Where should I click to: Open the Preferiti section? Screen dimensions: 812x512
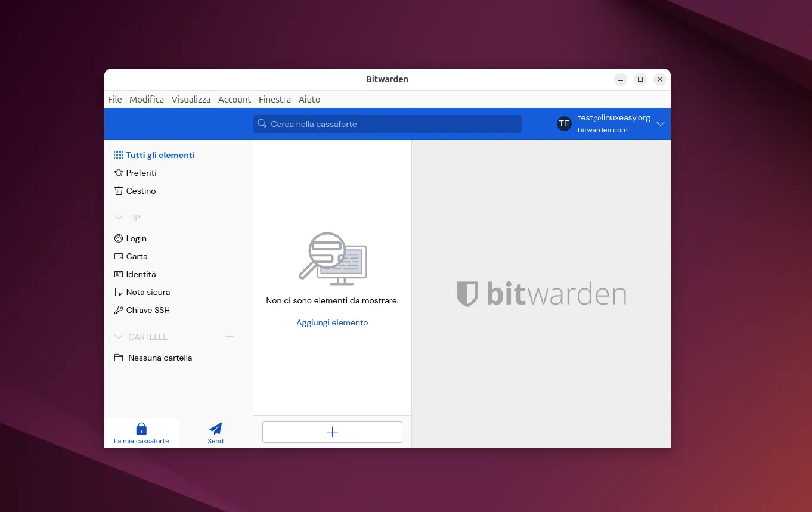pos(141,173)
